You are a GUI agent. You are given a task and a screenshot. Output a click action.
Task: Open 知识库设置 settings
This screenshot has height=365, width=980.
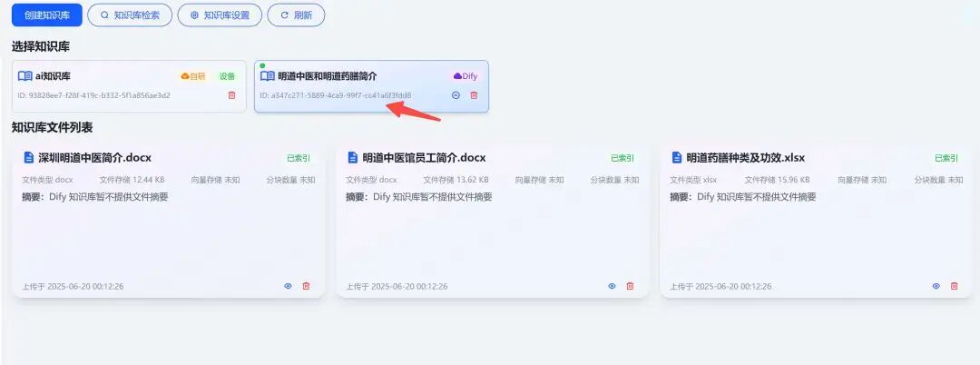(220, 15)
